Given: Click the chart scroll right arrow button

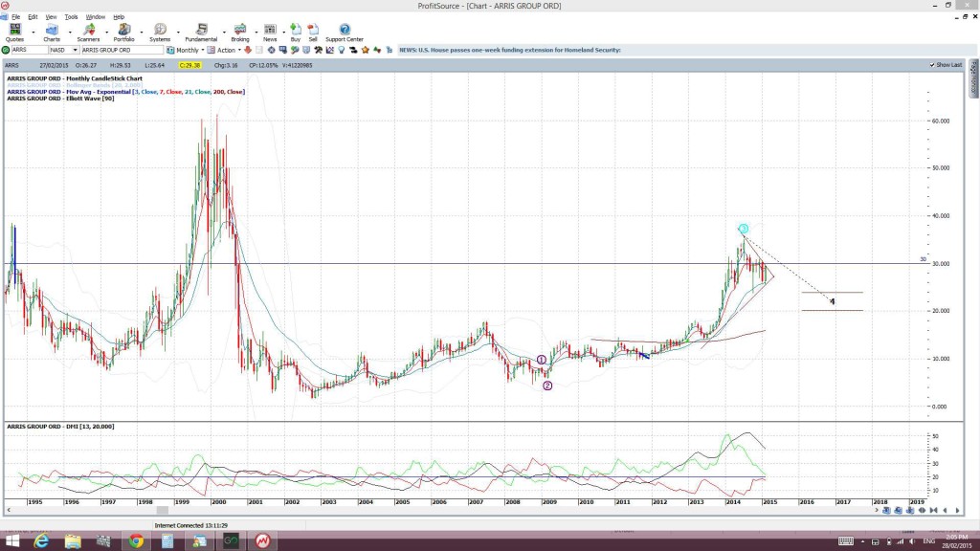Looking at the screenshot, I should (x=957, y=511).
